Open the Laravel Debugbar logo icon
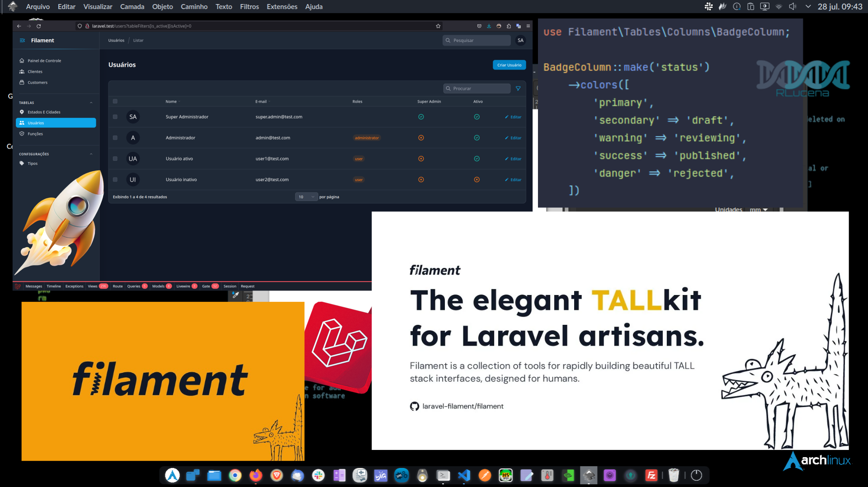Image resolution: width=868 pixels, height=487 pixels. click(x=18, y=286)
